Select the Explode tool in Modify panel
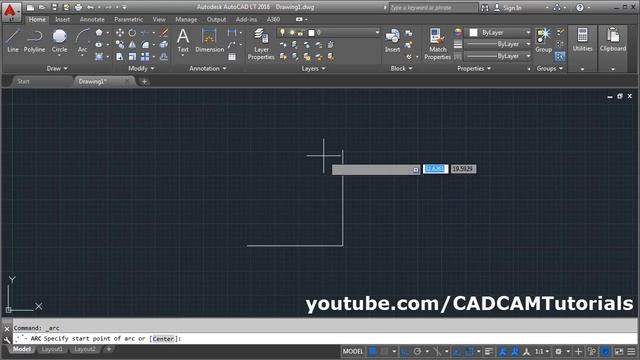The width and height of the screenshot is (640, 360). [x=164, y=44]
